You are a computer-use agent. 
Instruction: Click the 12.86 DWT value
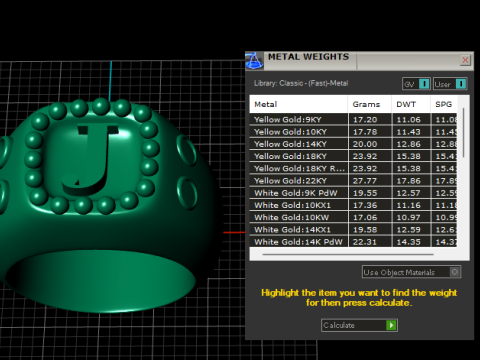tap(409, 144)
